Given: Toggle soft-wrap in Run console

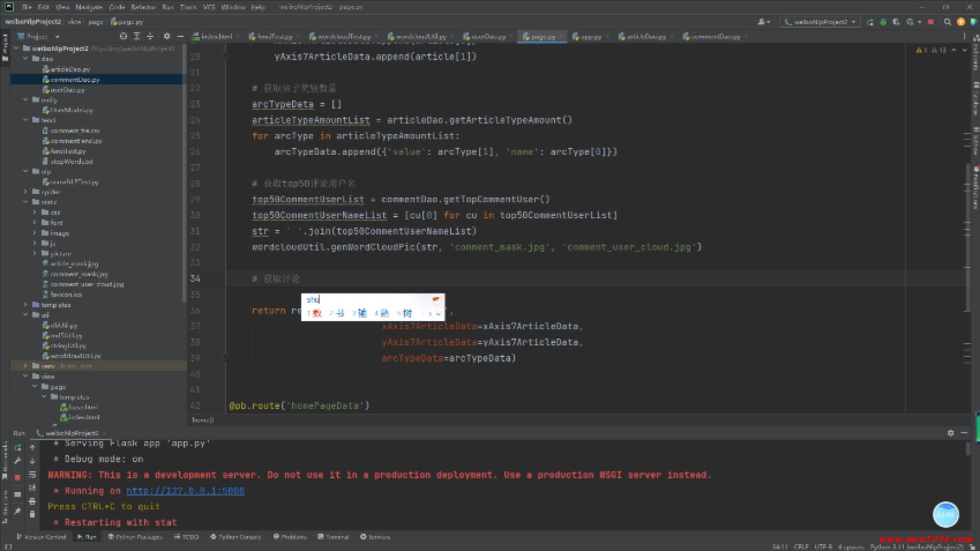Looking at the screenshot, I should tap(32, 474).
